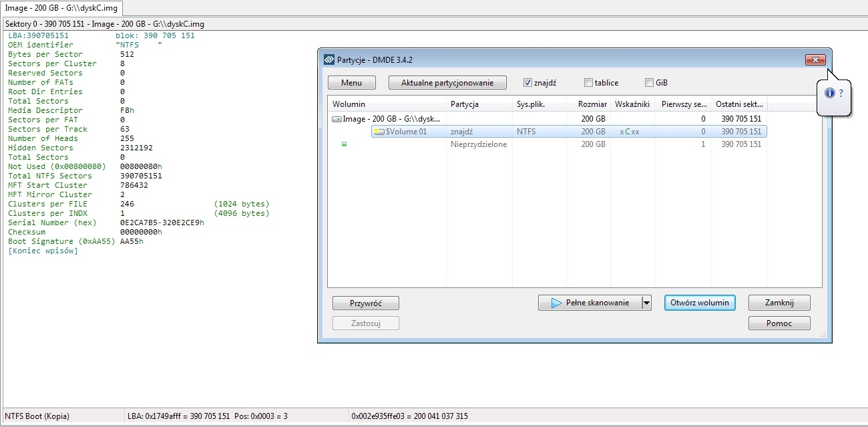Viewport: 868px width, 427px height.
Task: Open Pomoc help button
Action: tap(779, 323)
